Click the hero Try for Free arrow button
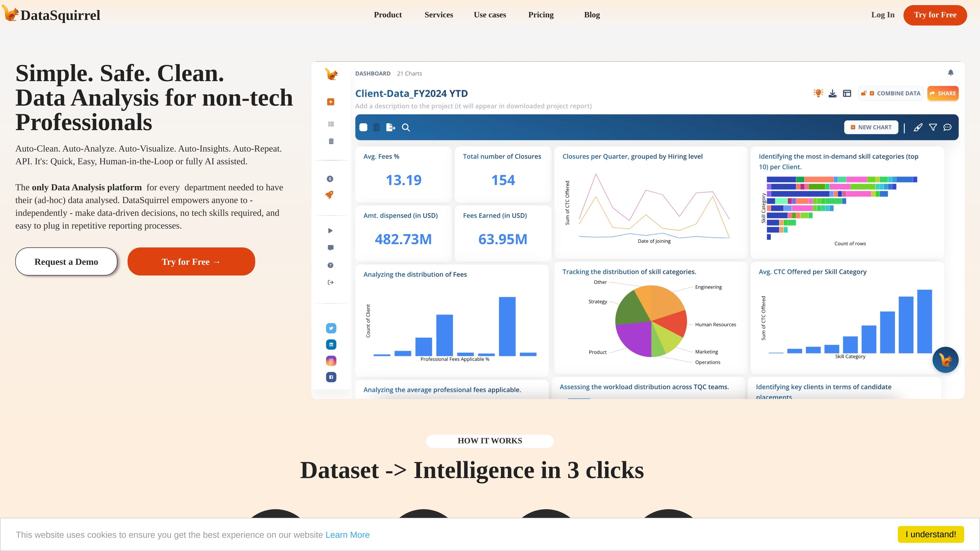The height and width of the screenshot is (551, 980). click(191, 262)
